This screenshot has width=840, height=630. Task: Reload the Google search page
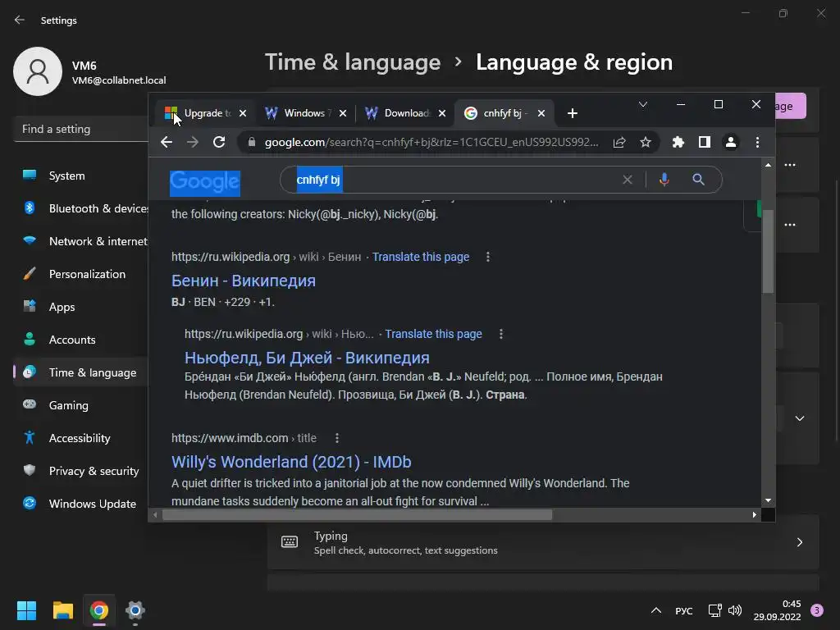pyautogui.click(x=219, y=142)
